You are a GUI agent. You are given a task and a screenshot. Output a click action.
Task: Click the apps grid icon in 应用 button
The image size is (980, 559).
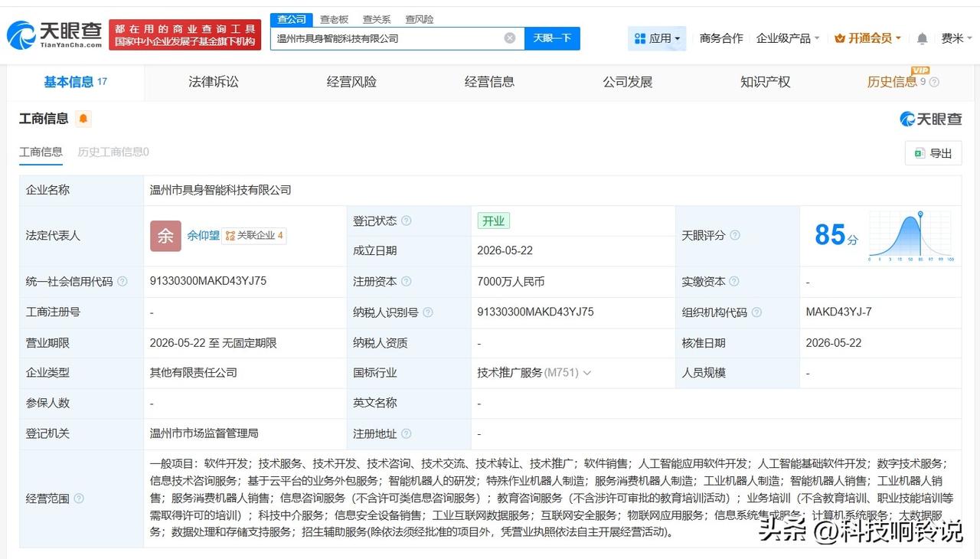tap(640, 38)
